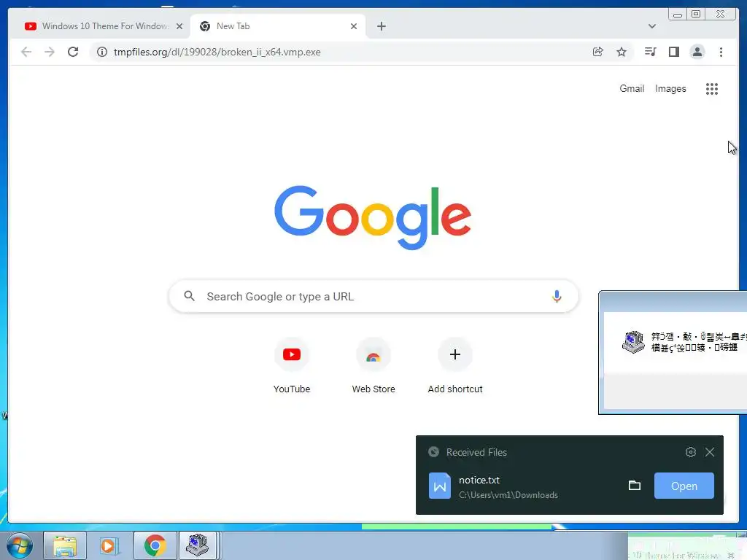Share this page icon in address bar
747x560 pixels.
598,52
